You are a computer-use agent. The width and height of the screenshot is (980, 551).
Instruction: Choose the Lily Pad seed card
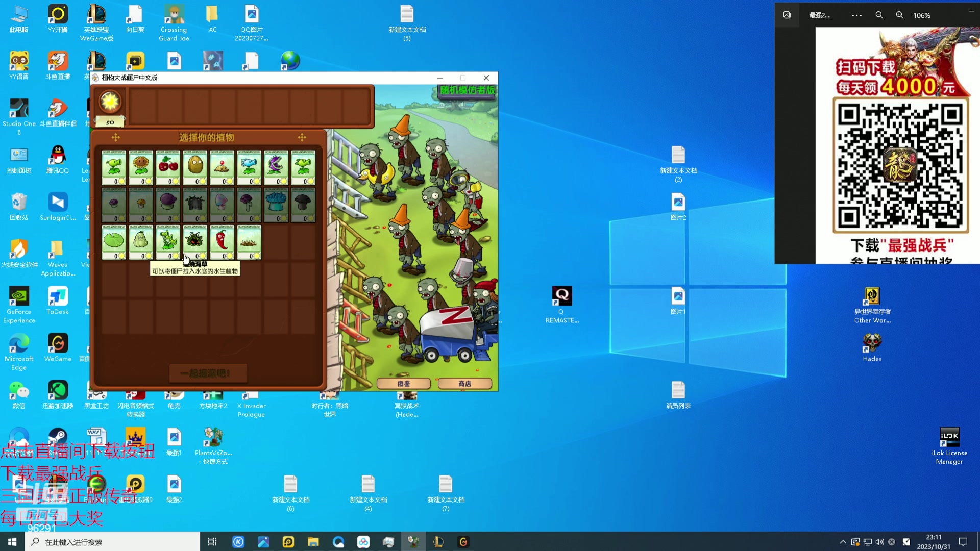(114, 242)
